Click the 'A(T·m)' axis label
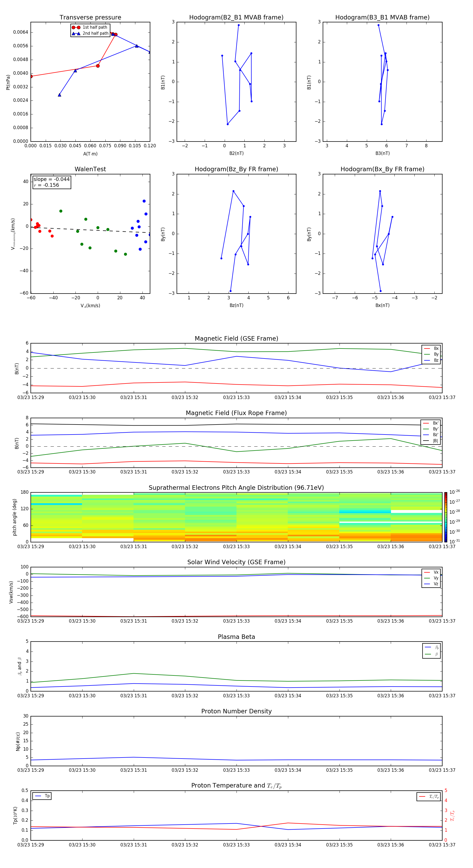473x868 pixels. click(90, 154)
